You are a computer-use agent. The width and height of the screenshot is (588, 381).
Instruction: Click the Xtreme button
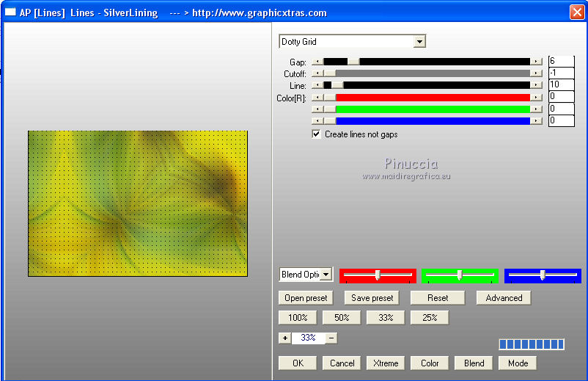tap(386, 363)
